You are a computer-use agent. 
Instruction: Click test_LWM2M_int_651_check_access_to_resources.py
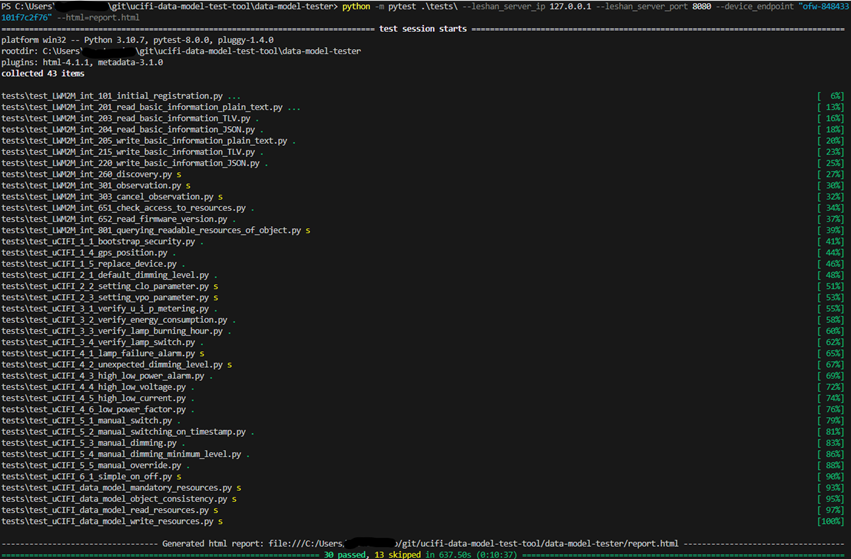coord(123,208)
